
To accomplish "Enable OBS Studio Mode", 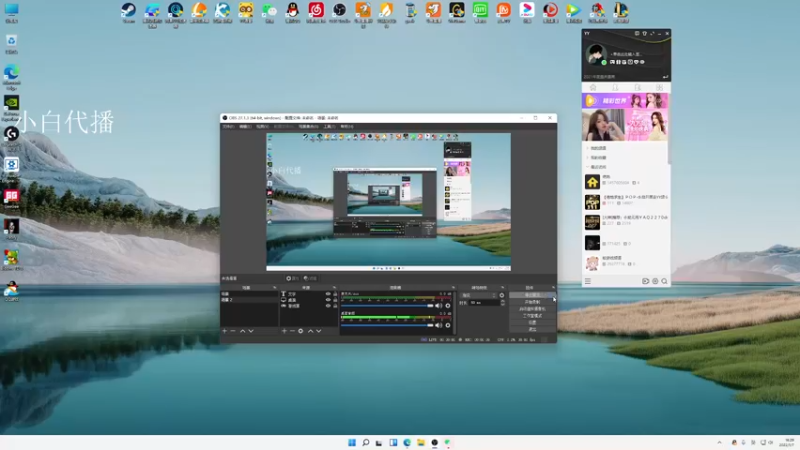I will point(532,316).
